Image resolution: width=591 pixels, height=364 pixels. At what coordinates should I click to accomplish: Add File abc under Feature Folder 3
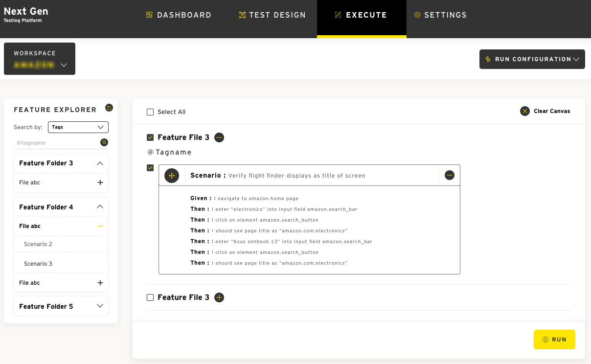[100, 182]
